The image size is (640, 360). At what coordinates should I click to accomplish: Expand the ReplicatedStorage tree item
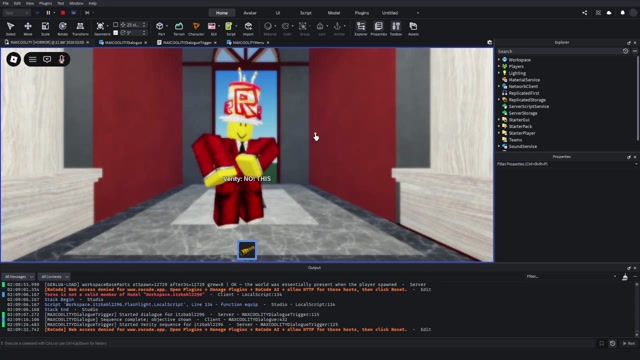[499, 100]
